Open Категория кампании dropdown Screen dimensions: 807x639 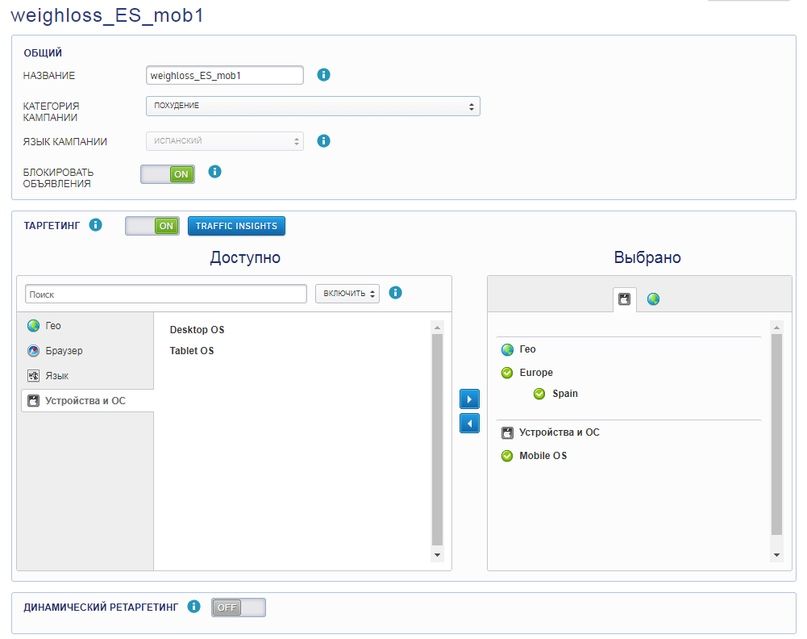click(313, 106)
